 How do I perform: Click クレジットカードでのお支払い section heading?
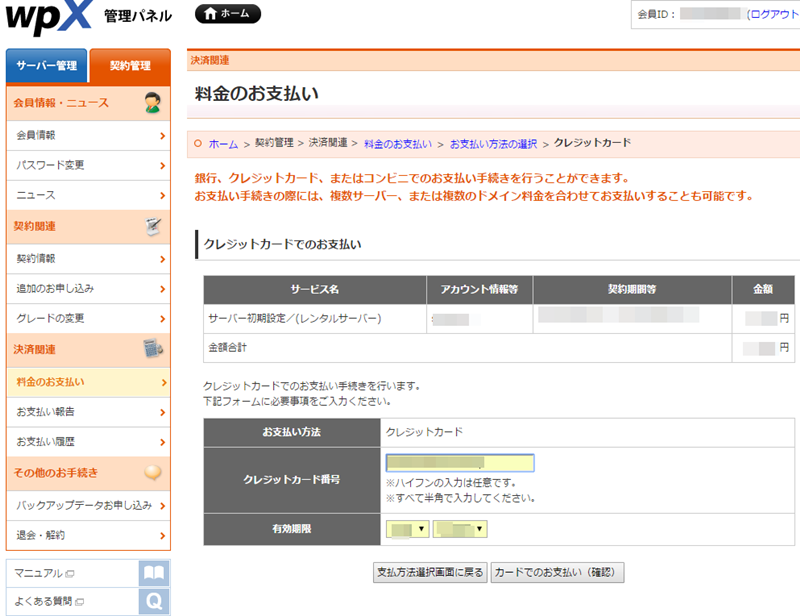pyautogui.click(x=282, y=244)
